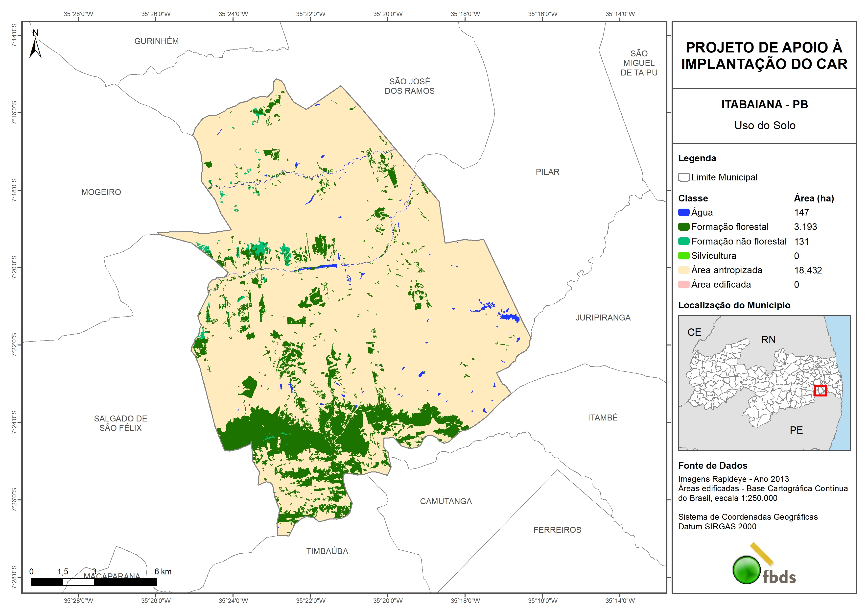The height and width of the screenshot is (614, 868).
Task: Click the Limite Municipal legend symbol
Action: point(683,177)
